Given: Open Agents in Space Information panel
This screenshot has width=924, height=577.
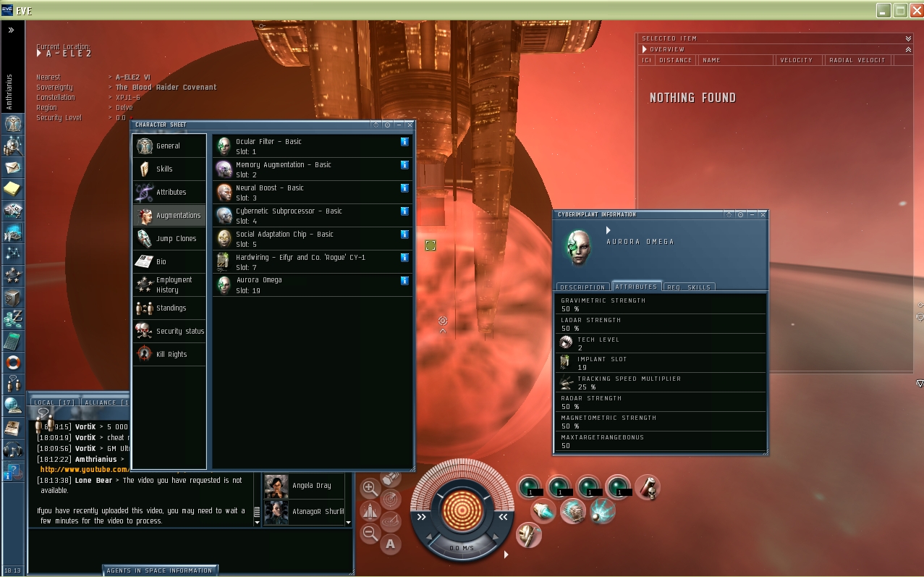Looking at the screenshot, I should tap(160, 570).
